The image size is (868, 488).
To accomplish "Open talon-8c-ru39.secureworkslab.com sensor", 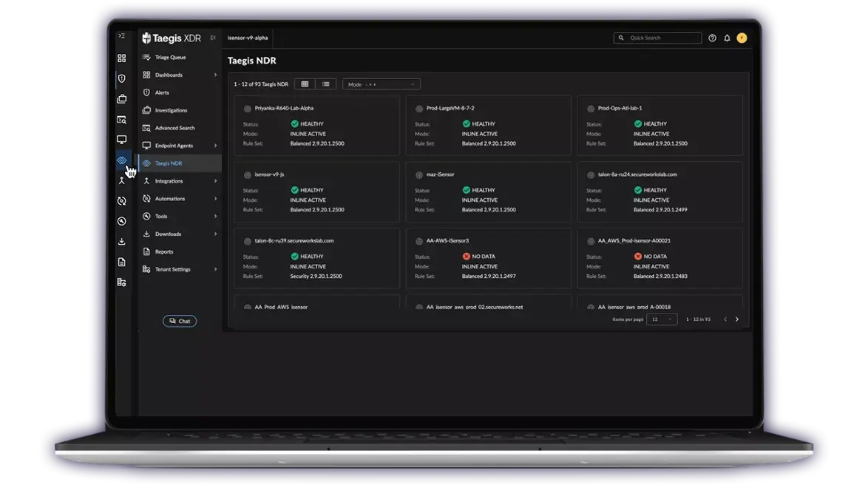I will (x=316, y=259).
